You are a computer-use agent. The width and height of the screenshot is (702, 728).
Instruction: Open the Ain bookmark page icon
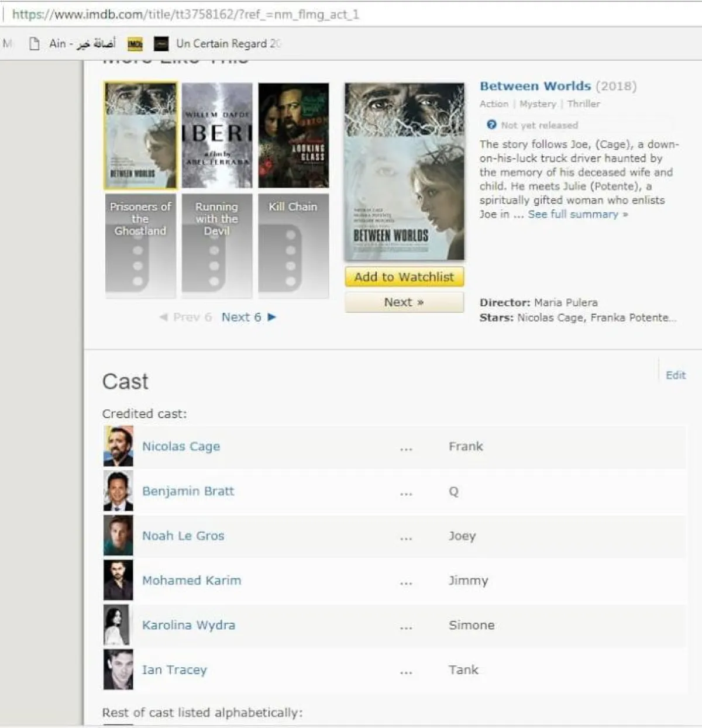click(35, 44)
